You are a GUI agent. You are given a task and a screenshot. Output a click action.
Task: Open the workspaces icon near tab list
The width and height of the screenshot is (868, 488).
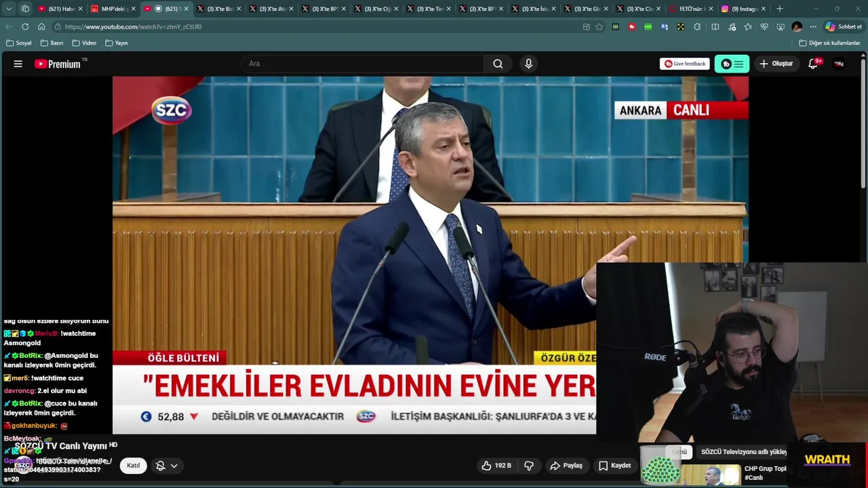[x=25, y=9]
